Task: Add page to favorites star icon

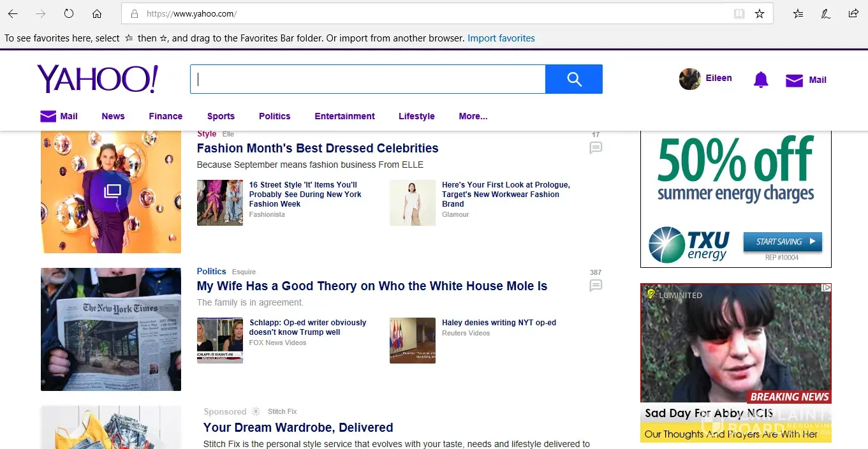Action: [x=760, y=13]
